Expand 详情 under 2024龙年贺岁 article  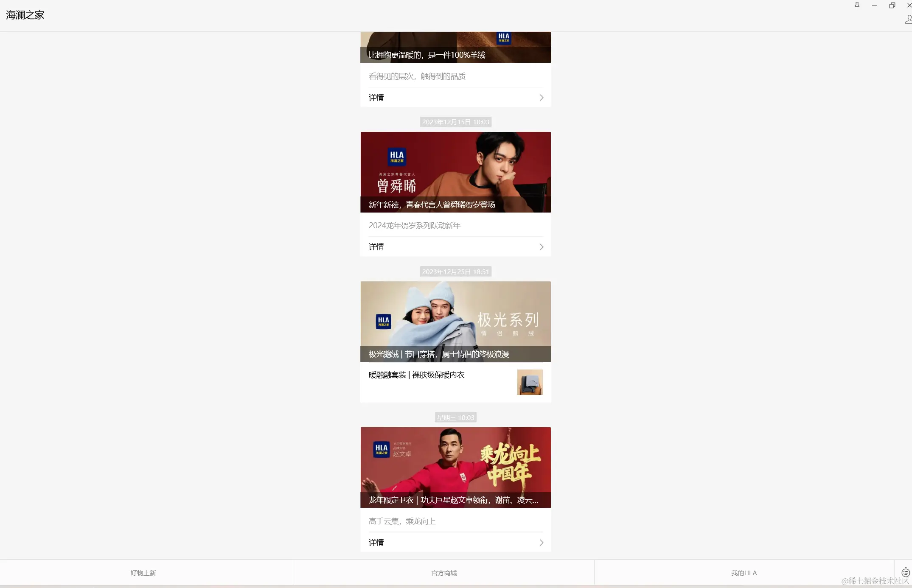tap(455, 247)
